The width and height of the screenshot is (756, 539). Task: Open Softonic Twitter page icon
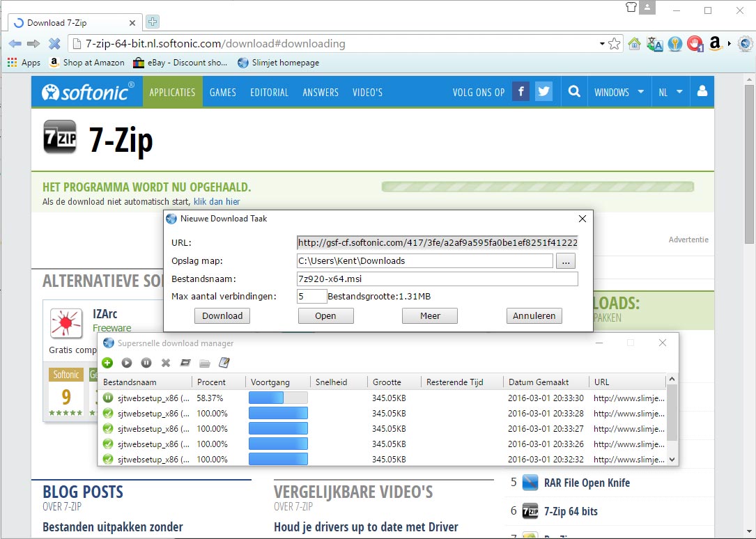click(x=544, y=91)
